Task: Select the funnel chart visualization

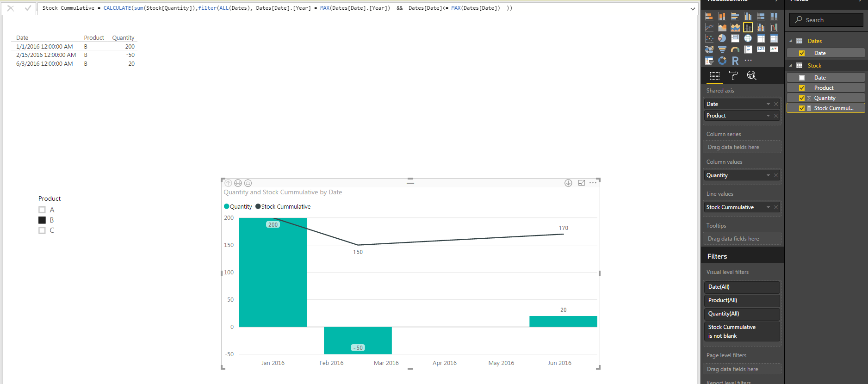Action: (722, 50)
